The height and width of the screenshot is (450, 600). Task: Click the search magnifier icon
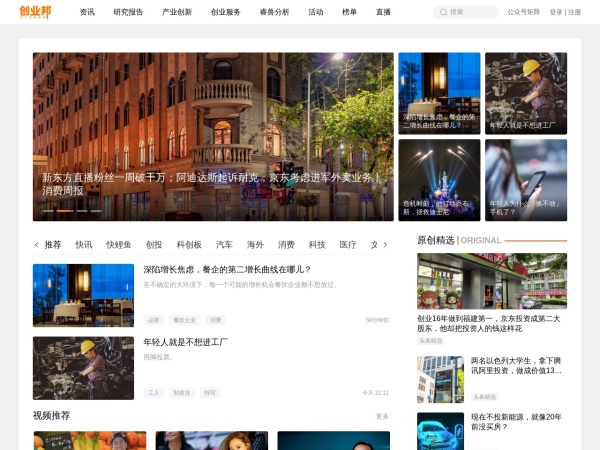443,12
